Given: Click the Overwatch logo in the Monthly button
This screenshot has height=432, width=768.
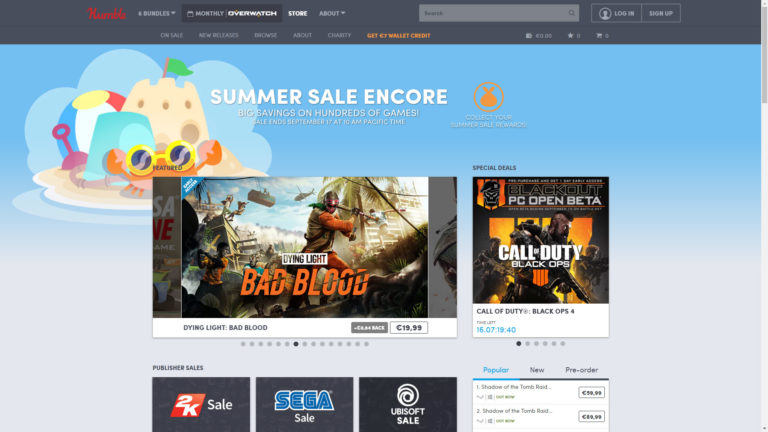Looking at the screenshot, I should (x=252, y=13).
